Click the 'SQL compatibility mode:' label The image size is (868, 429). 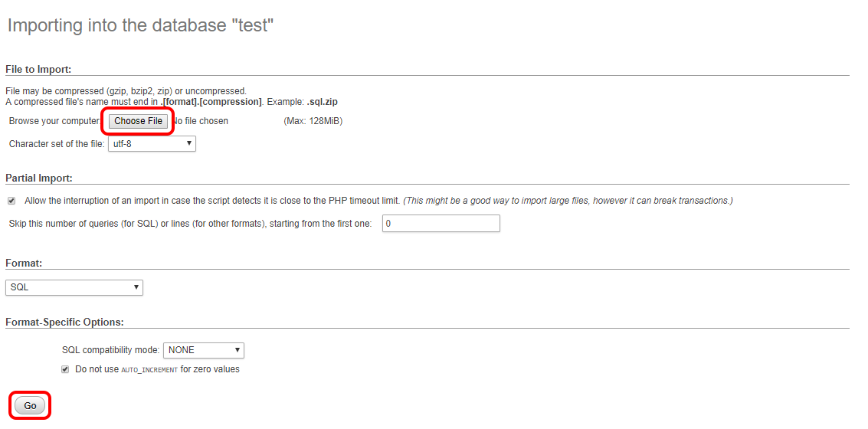[110, 350]
